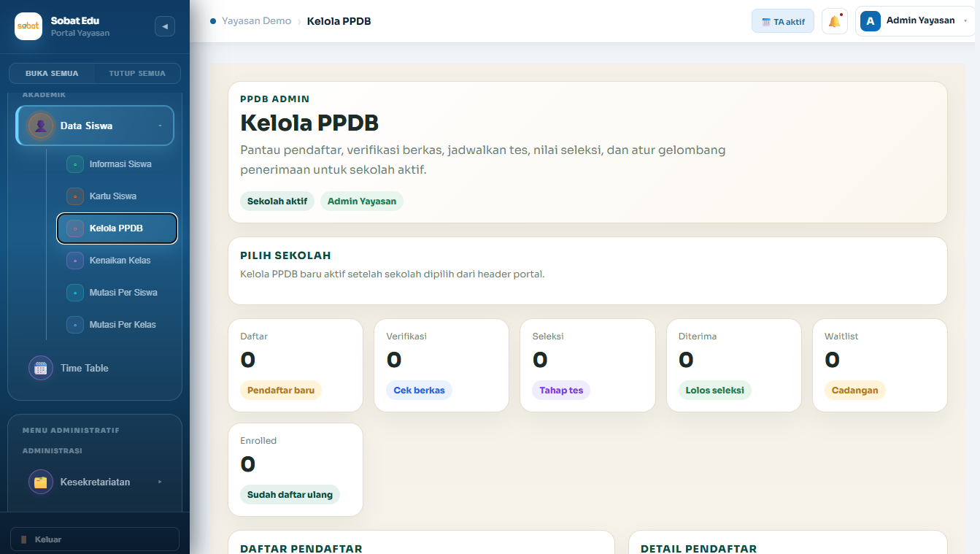Screen dimensions: 980x554
Task: Click the Kesekretariatan folder icon
Action: (41, 482)
